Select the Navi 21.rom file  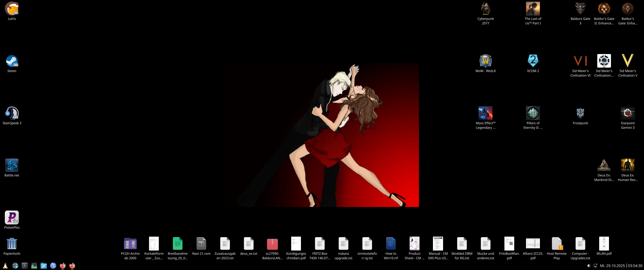pos(201,244)
